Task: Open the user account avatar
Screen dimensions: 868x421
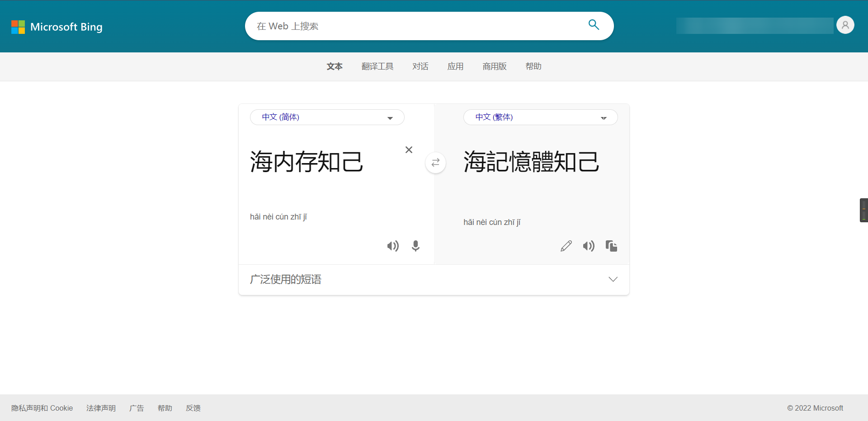Action: (845, 25)
